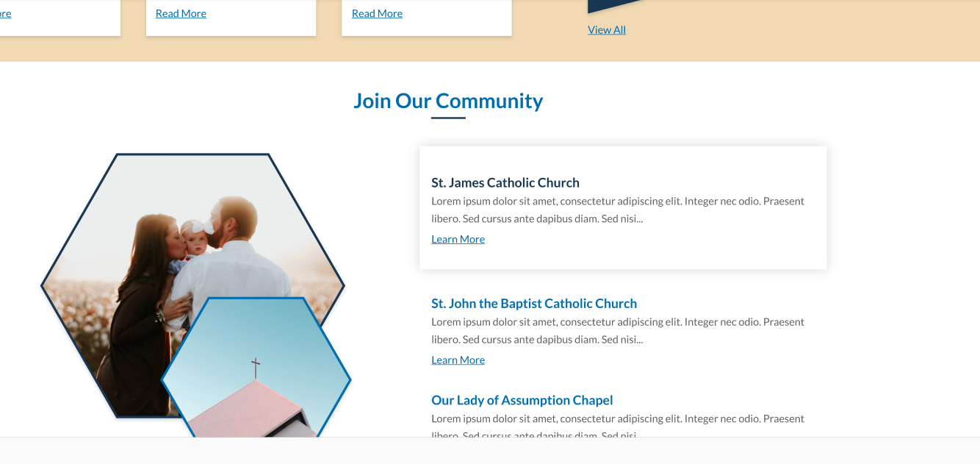Click Read More in the middle card
The height and width of the screenshot is (464, 980).
[x=181, y=13]
